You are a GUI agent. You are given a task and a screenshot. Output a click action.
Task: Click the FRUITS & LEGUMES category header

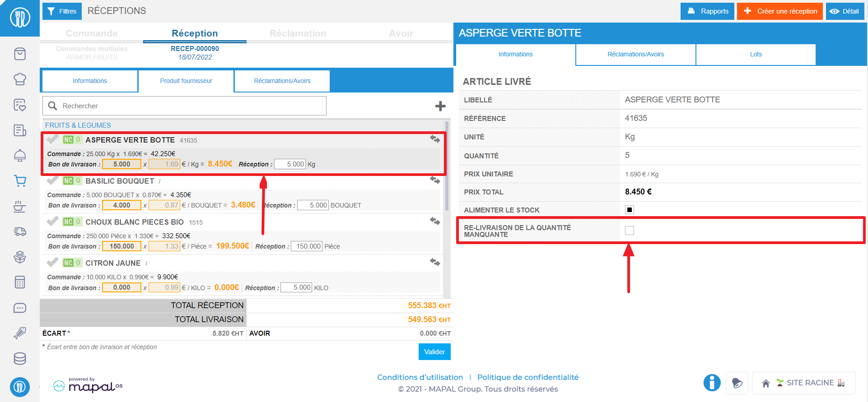tap(78, 125)
